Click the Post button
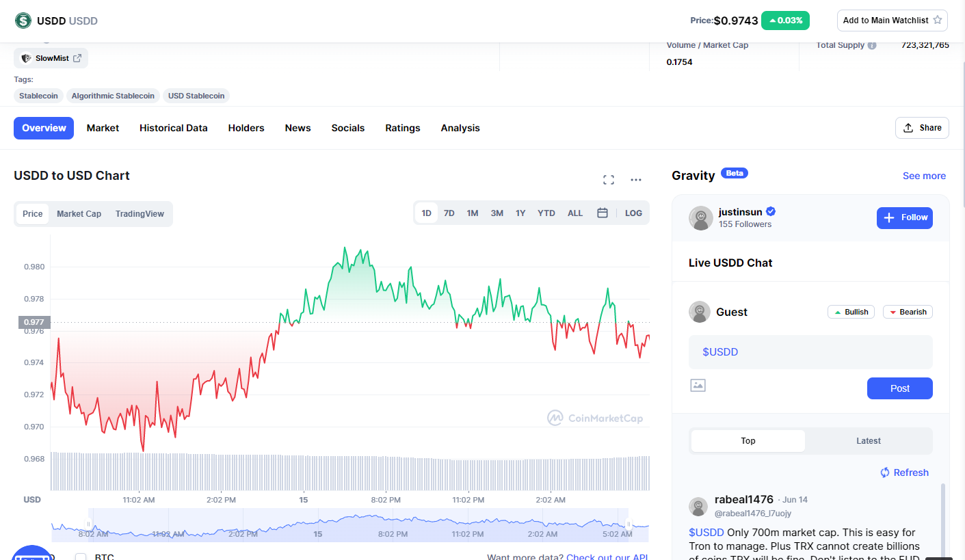This screenshot has width=965, height=560. click(900, 388)
